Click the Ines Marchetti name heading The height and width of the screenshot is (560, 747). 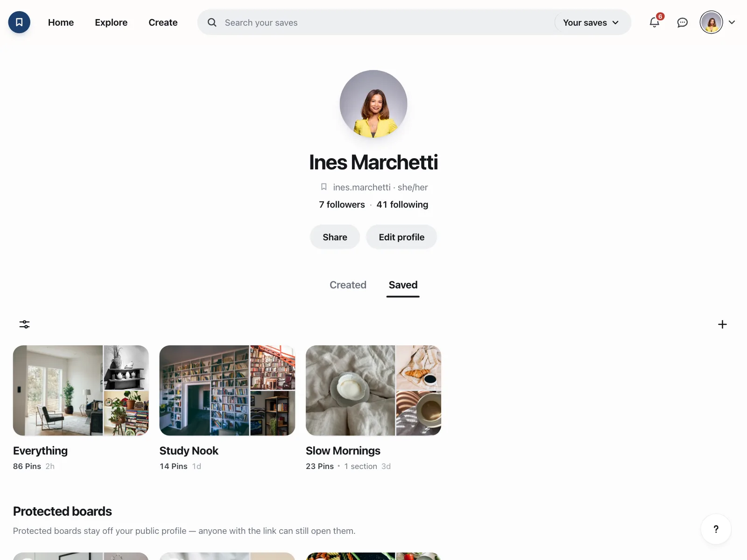point(373,162)
